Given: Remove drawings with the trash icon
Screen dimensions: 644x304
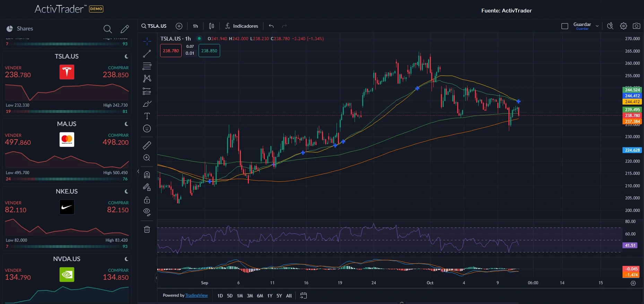Looking at the screenshot, I should pos(147,229).
